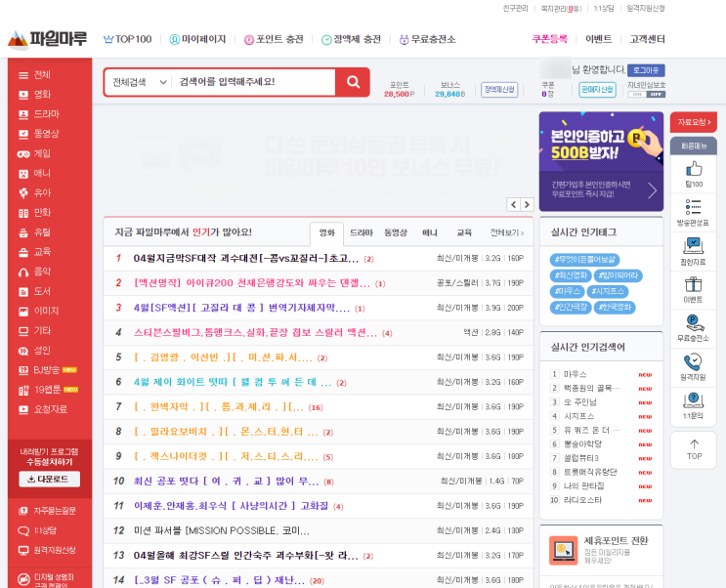Click the red search magnifier button

(x=353, y=82)
